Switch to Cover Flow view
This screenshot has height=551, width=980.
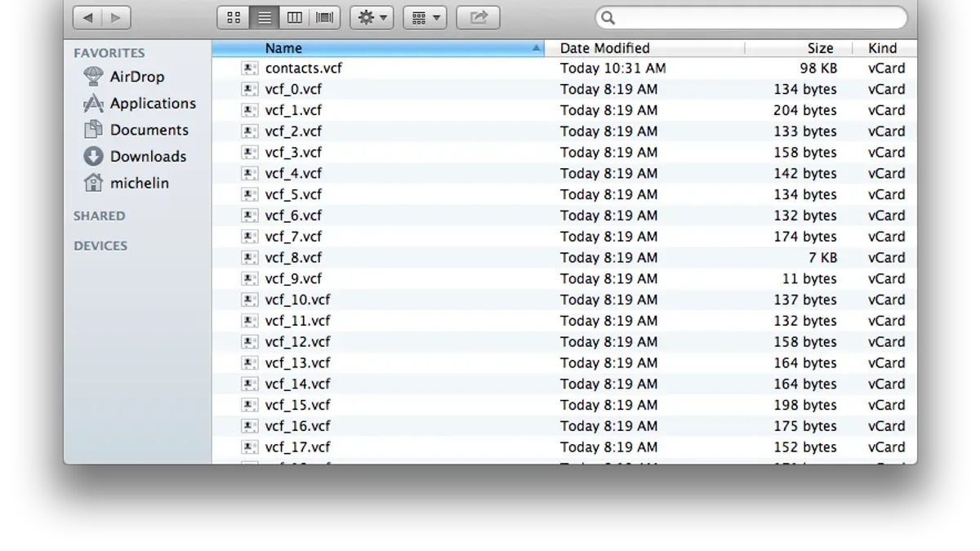click(325, 17)
